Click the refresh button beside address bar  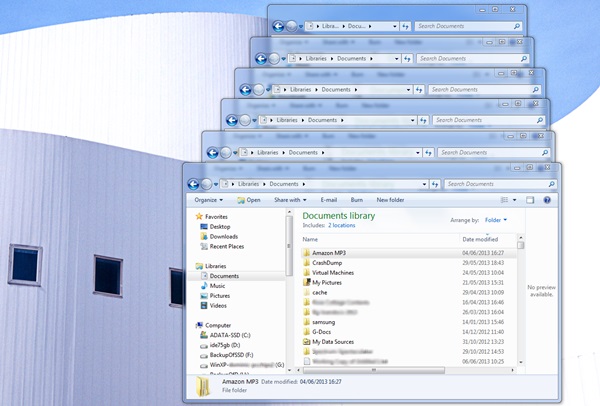[x=429, y=184]
